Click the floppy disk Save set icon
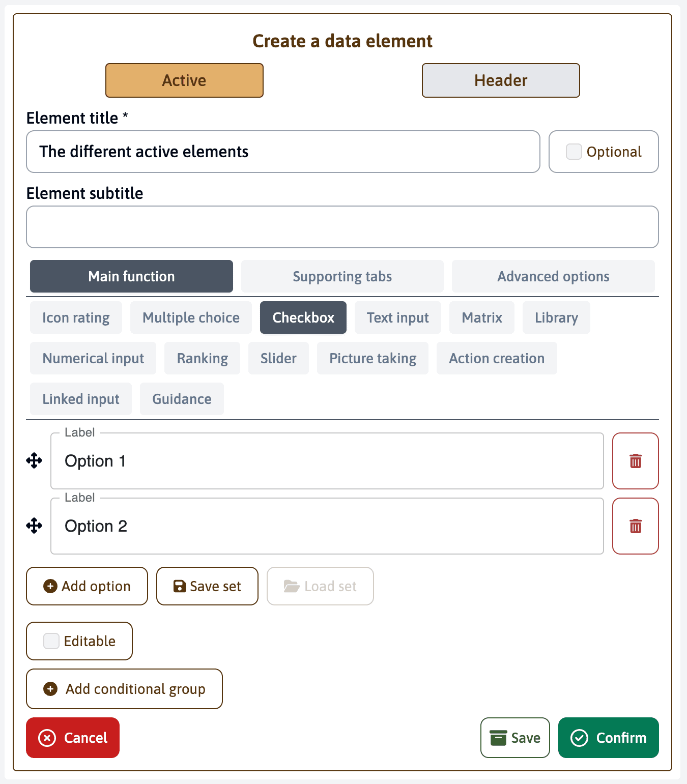Screen dimensions: 687x784 (x=179, y=586)
